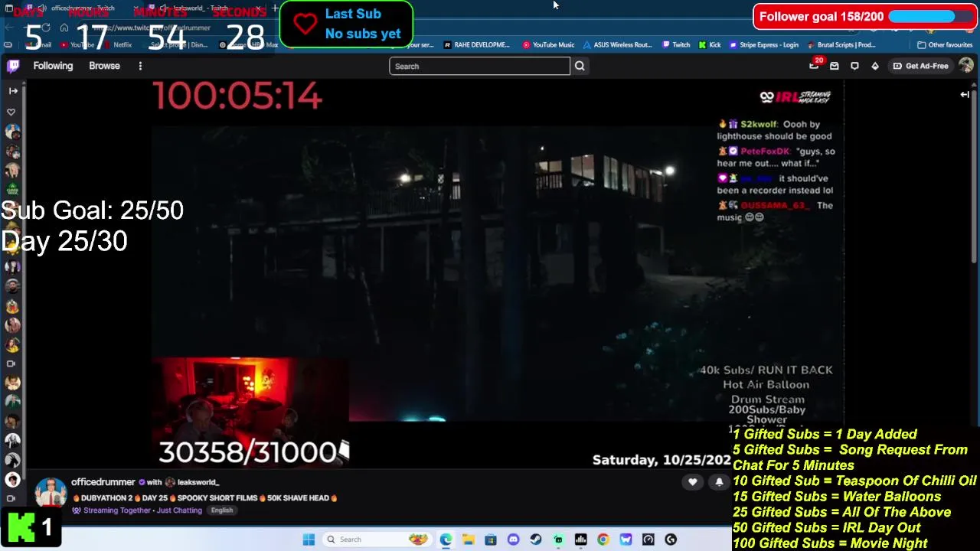
Task: Open the Twitch bookmark in favourites bar
Action: 676,45
